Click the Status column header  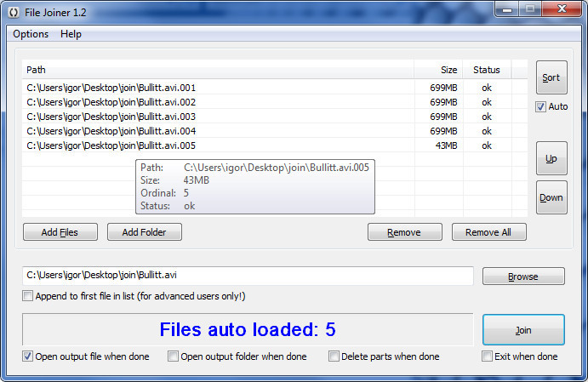(487, 70)
